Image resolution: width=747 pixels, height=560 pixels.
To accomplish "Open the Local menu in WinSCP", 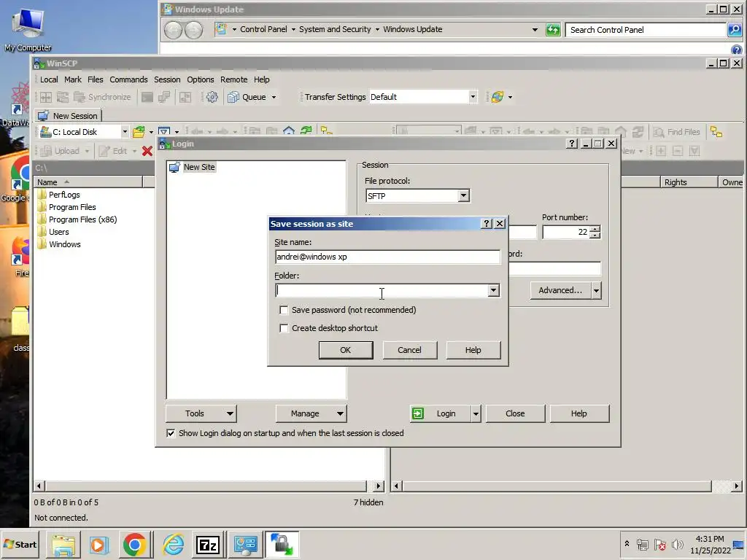I will pos(49,79).
